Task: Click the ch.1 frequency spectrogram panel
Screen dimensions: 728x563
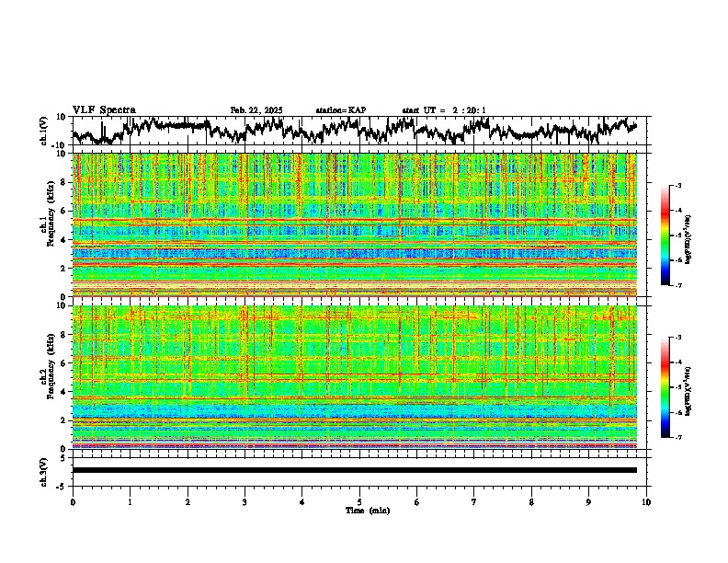Action: tap(355, 224)
